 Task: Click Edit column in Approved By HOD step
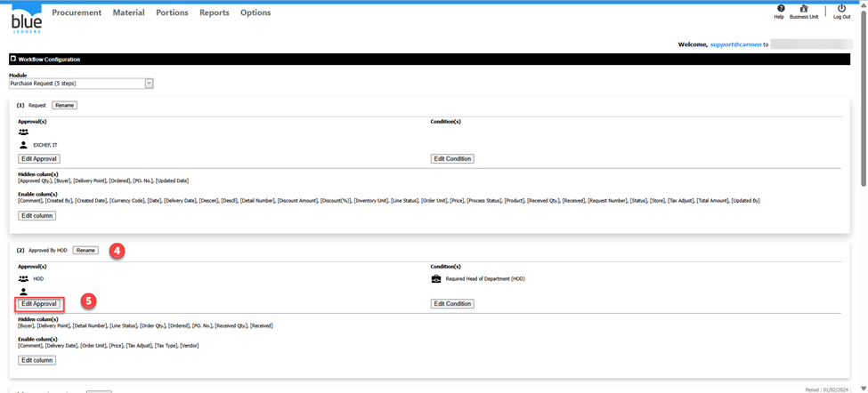[x=37, y=360]
